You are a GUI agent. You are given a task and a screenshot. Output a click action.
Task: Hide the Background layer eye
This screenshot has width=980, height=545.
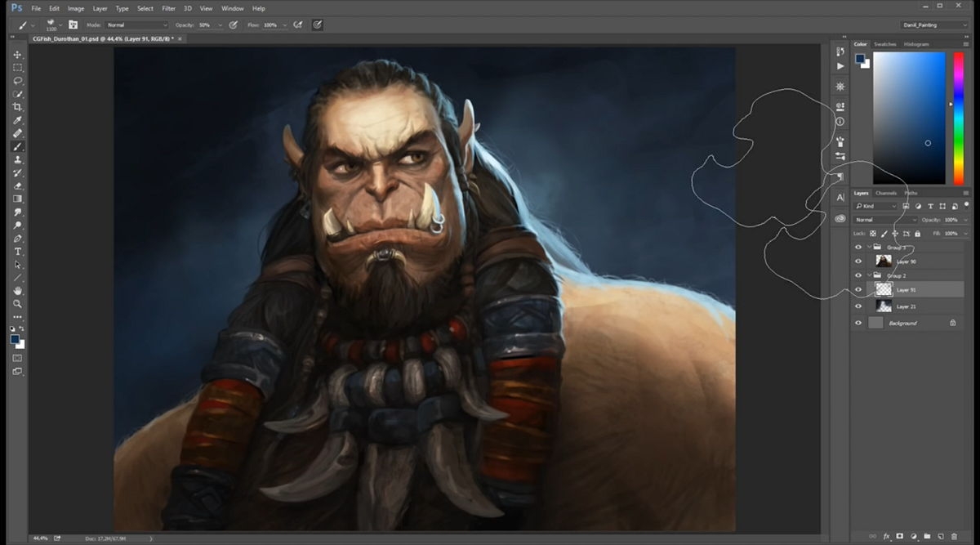(x=857, y=323)
